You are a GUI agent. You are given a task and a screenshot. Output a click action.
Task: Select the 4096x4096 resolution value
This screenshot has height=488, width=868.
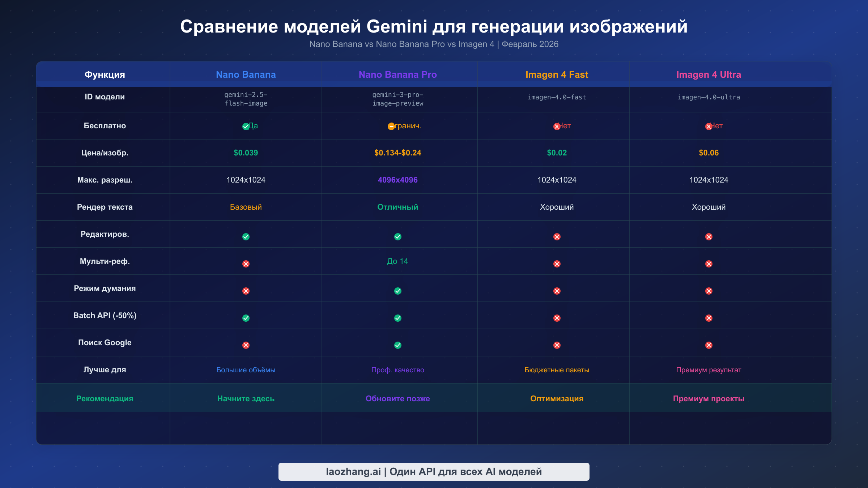(x=398, y=180)
